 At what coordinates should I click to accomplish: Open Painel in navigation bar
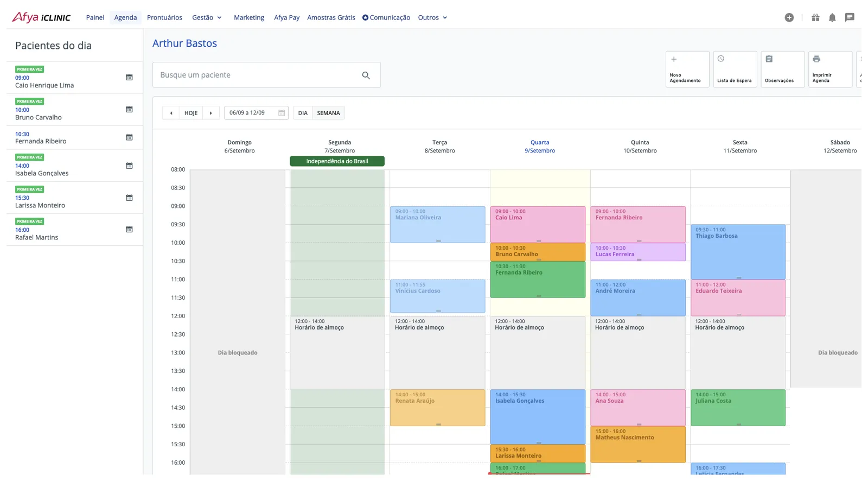click(95, 17)
